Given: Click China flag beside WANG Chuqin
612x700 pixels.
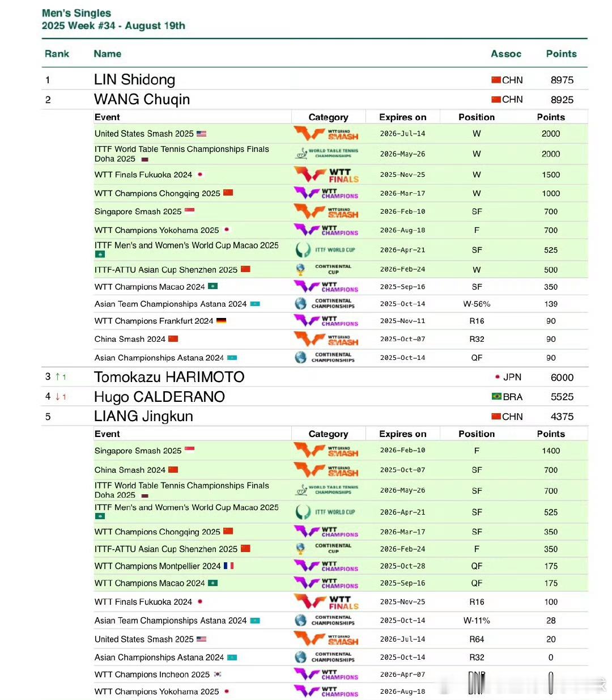Looking at the screenshot, I should [x=496, y=99].
